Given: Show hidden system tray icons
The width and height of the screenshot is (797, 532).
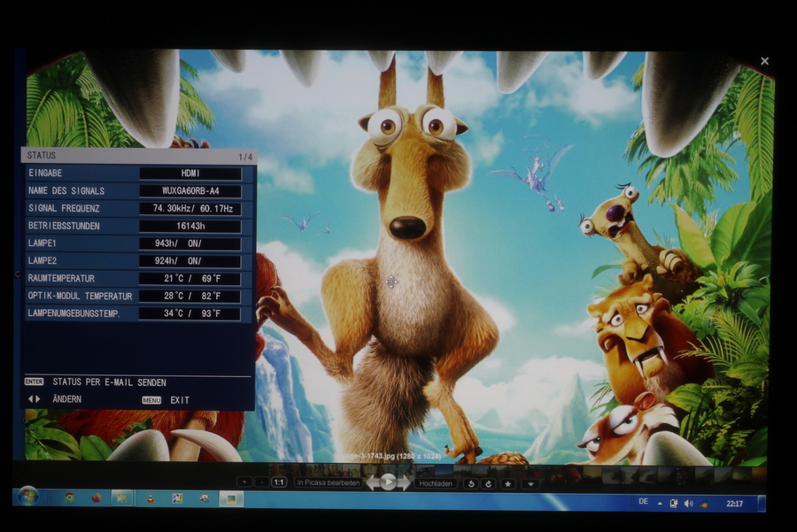Looking at the screenshot, I should [658, 503].
